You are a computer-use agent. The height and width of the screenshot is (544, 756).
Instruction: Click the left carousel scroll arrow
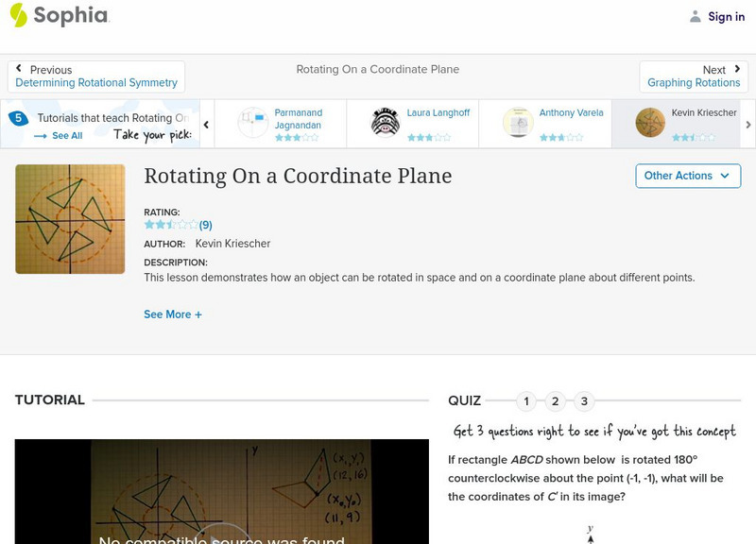206,124
